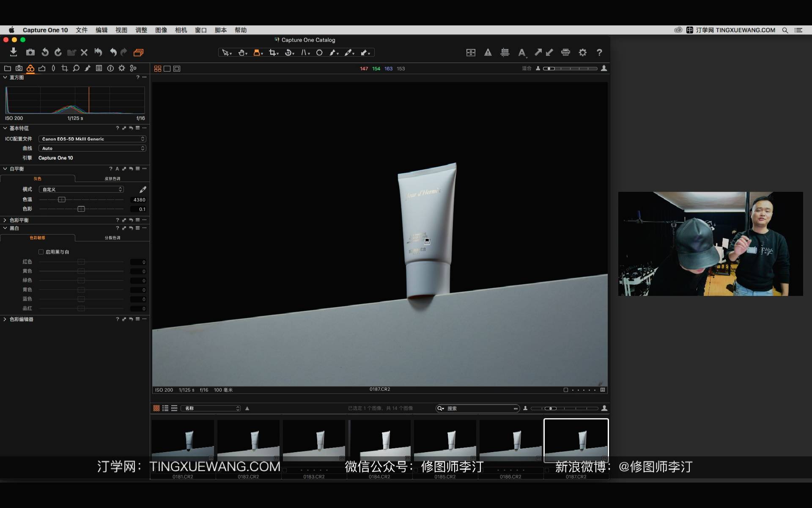The height and width of the screenshot is (508, 812).
Task: Open the 模式 自定义 white balance dropdown
Action: point(81,189)
